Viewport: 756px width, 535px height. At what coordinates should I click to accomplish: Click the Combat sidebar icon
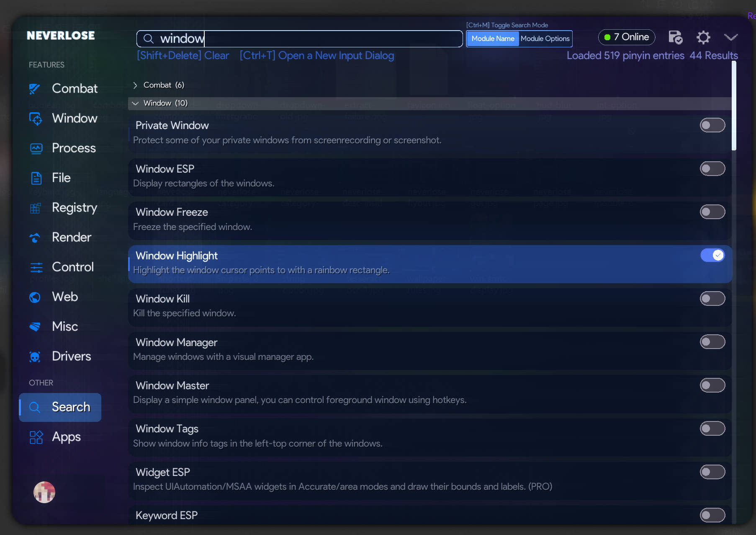click(x=35, y=88)
